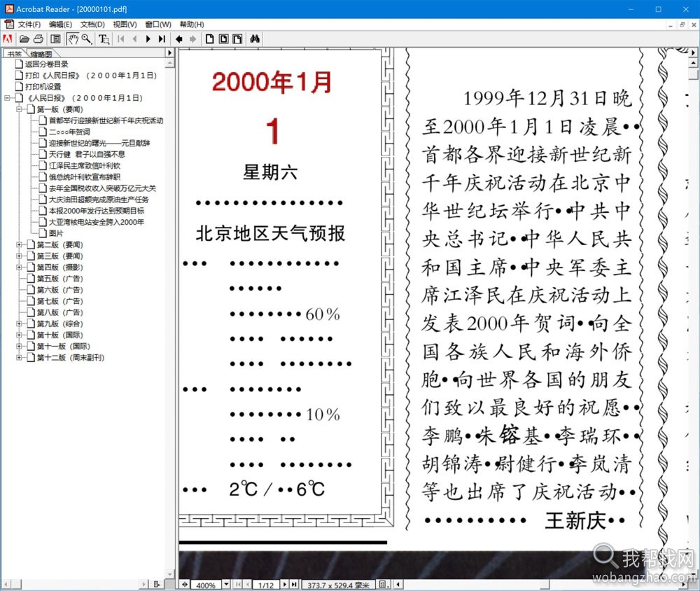Click the Print icon in toolbar
700x591 pixels.
click(x=38, y=39)
